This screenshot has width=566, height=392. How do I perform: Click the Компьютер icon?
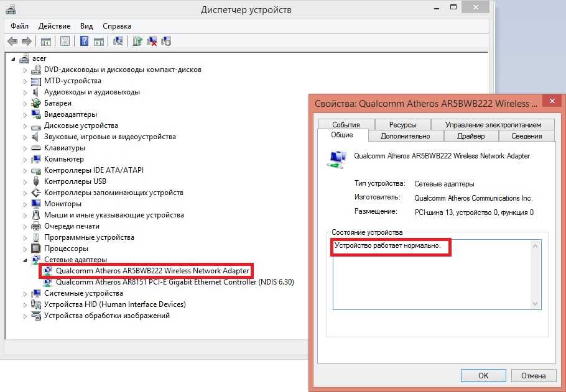[x=35, y=159]
